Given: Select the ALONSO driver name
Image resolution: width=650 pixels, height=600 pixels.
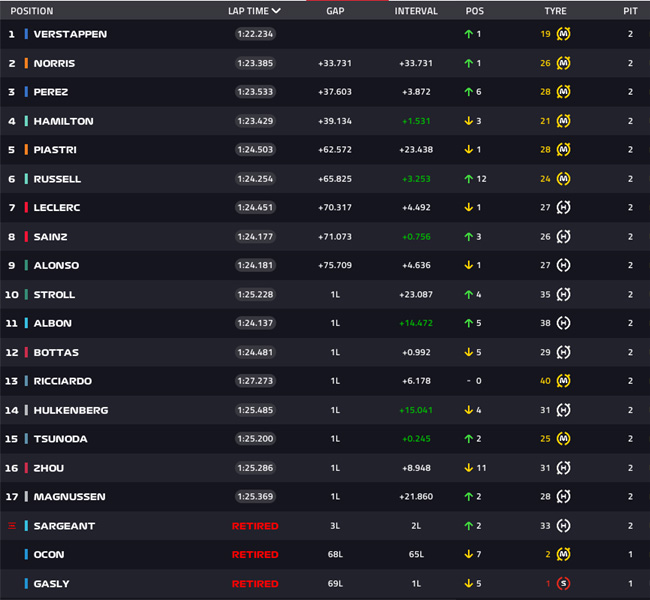Looking at the screenshot, I should click(56, 265).
